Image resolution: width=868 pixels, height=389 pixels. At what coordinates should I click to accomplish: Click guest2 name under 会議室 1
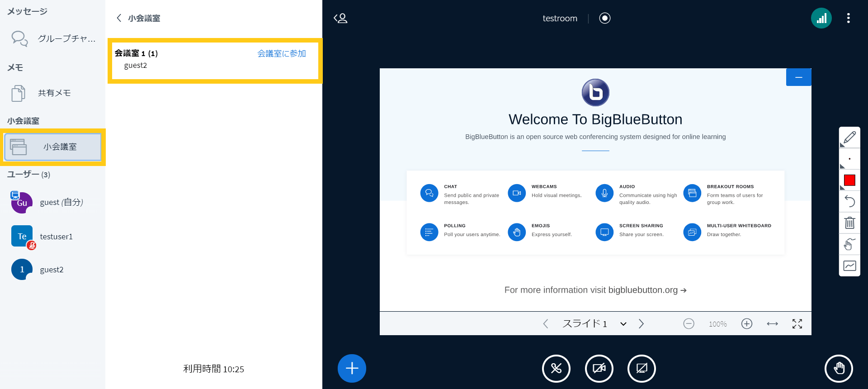(136, 65)
